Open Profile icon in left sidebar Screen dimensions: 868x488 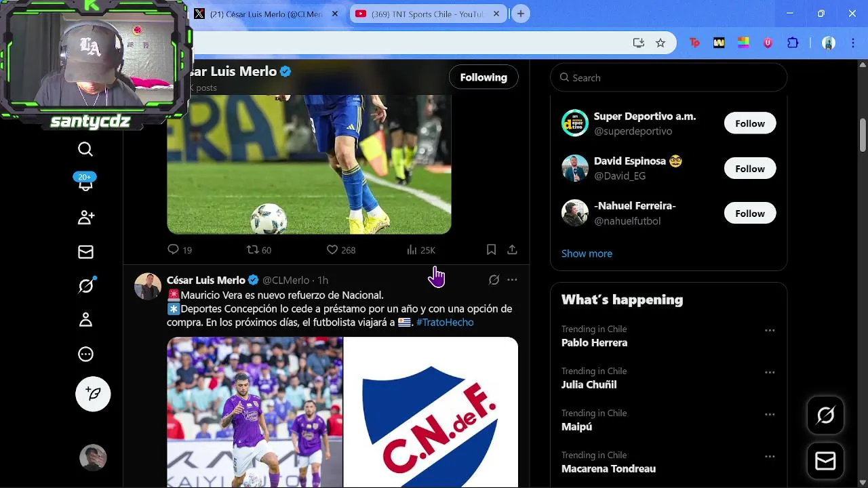tap(85, 320)
